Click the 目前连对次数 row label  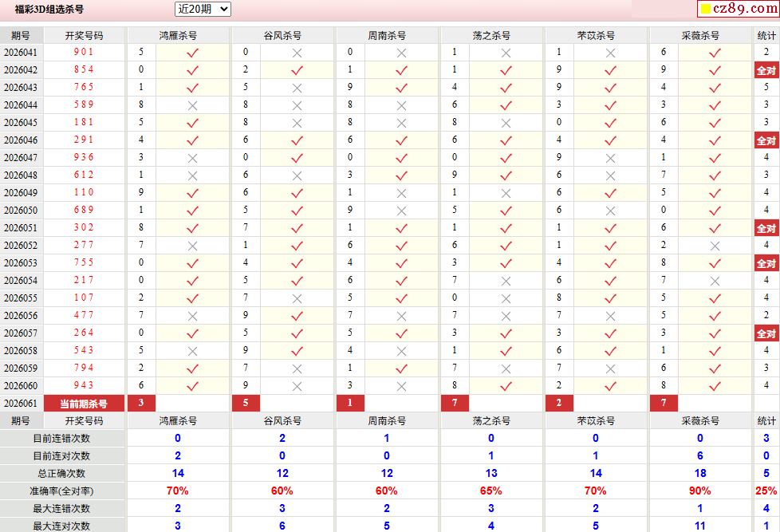61,456
